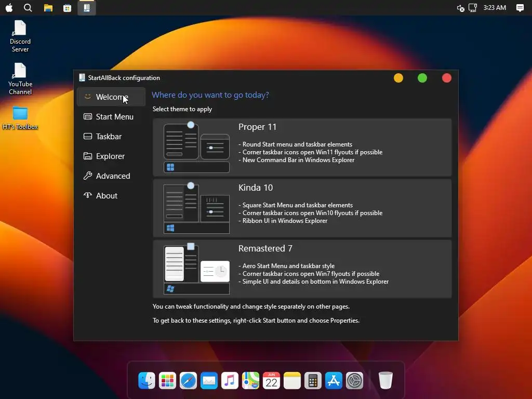Click 'Aero Start Menu and taskbar style' text
Viewport: 532px width, 399px height.
tap(288, 266)
